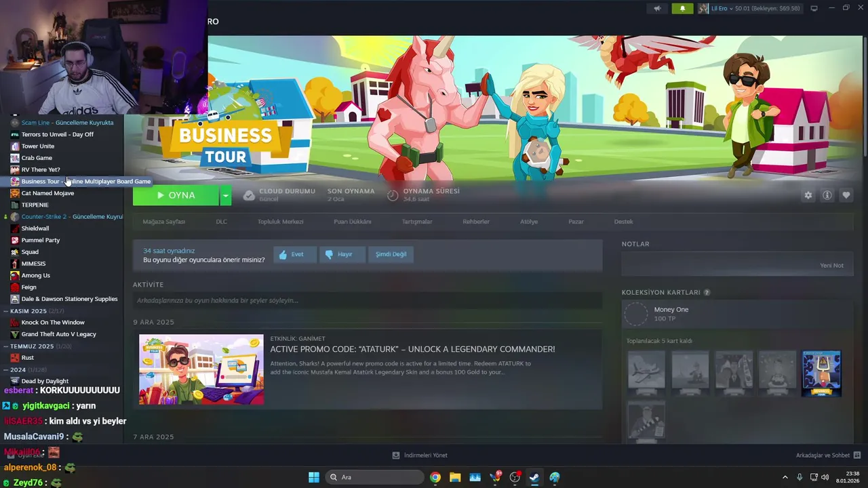Open the Mağaza Sayfası tab
Viewport: 868px width, 488px height.
(163, 222)
